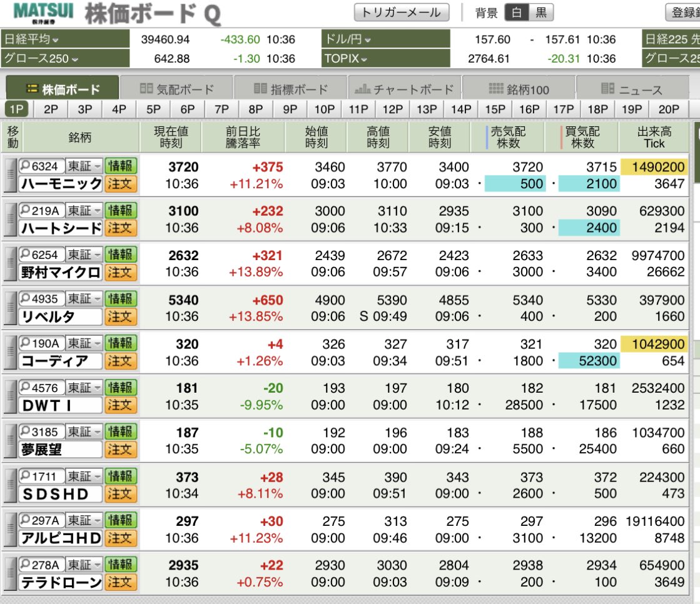Viewport: 700px width, 604px height.
Task: Open the 日経平均 index dropdown
Action: [x=65, y=39]
